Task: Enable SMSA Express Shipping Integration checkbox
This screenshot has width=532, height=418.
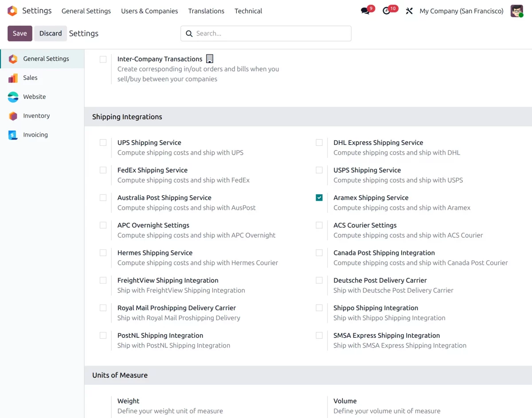Action: click(319, 336)
